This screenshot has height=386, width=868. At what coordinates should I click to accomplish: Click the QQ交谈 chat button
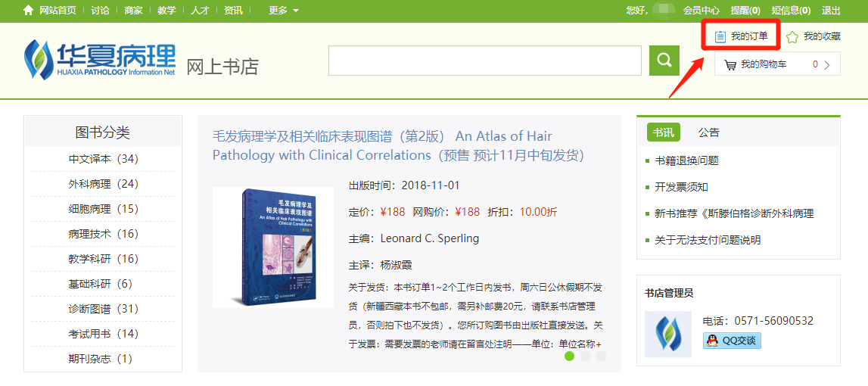click(x=732, y=341)
